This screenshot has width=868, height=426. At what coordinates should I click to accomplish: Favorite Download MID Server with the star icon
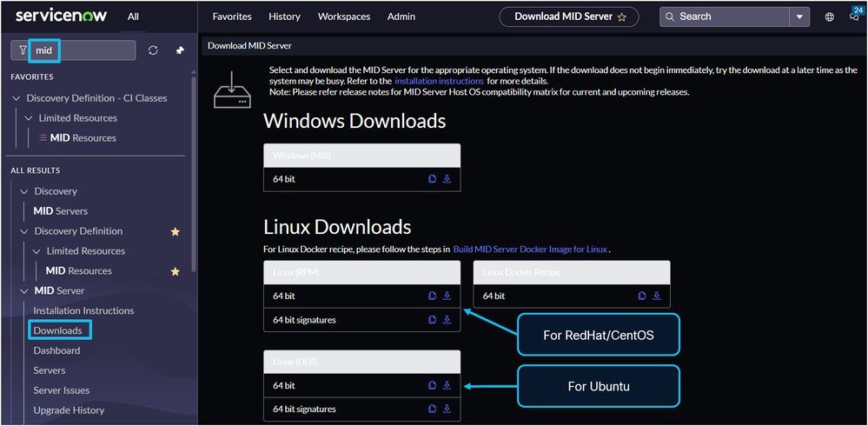621,17
